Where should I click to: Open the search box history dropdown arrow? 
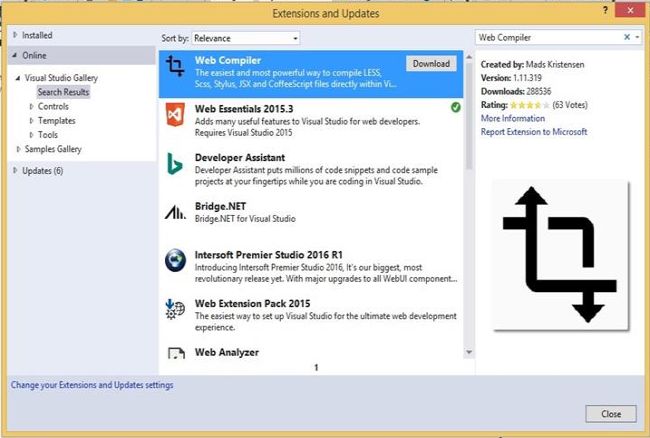637,37
